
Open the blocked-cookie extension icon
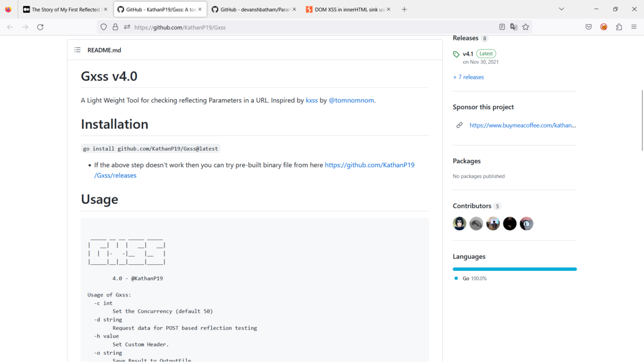pos(604,27)
